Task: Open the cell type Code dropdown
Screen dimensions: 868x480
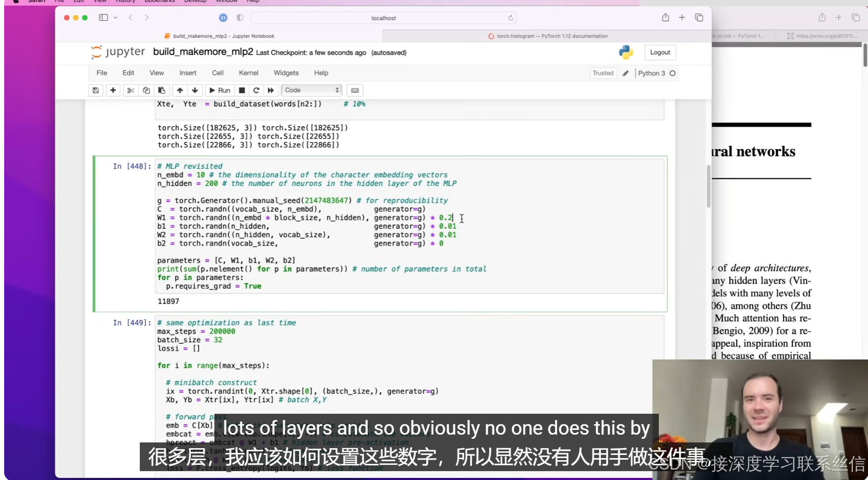Action: tap(311, 90)
